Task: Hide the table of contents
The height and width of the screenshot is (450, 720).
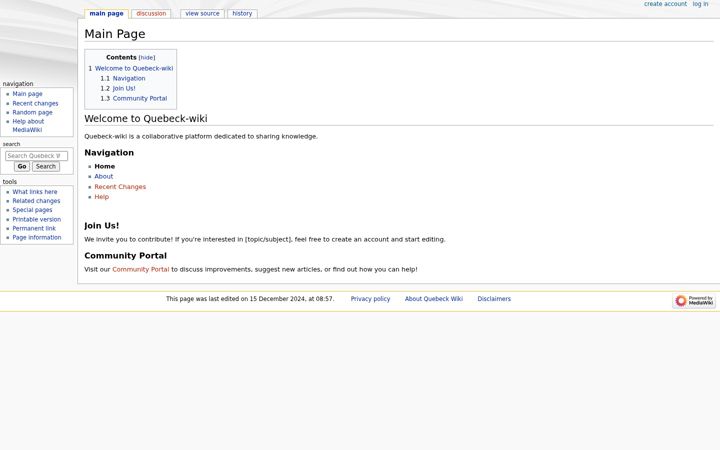Action: pos(147,58)
